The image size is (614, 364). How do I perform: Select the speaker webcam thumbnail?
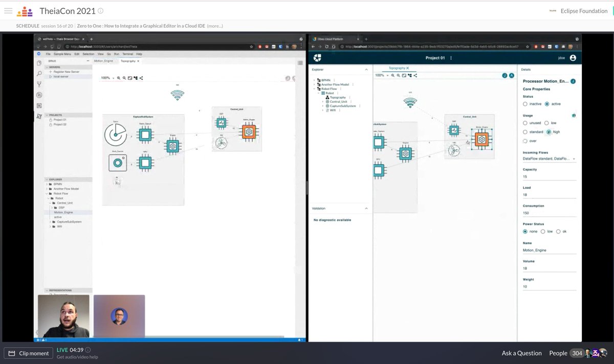point(63,316)
